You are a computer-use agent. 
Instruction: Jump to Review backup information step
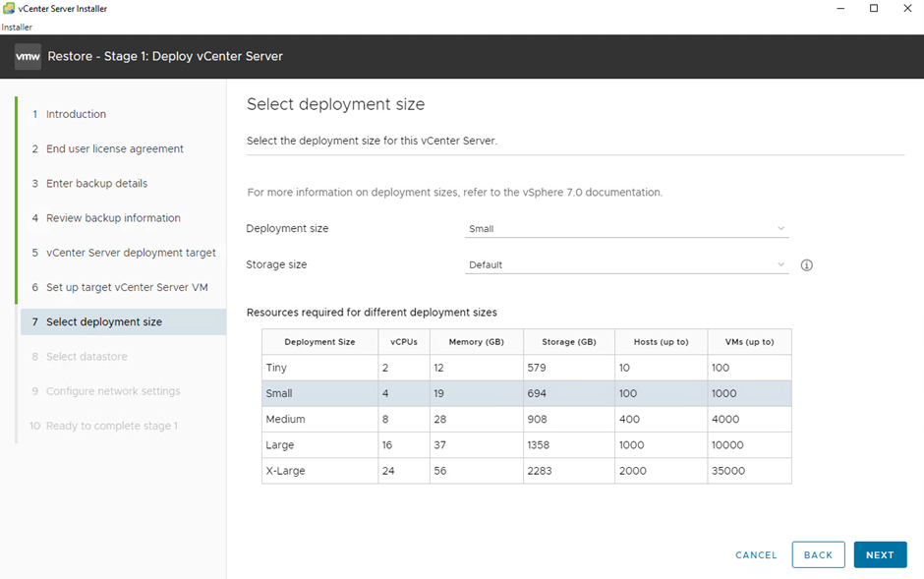(x=113, y=218)
